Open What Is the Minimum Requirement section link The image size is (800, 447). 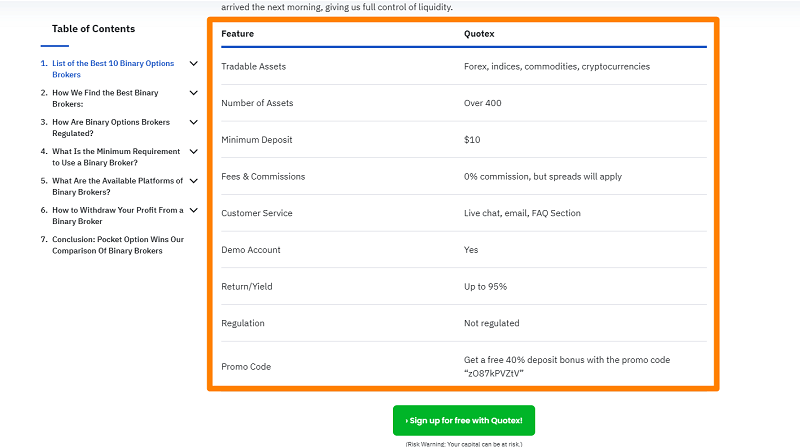pyautogui.click(x=116, y=157)
